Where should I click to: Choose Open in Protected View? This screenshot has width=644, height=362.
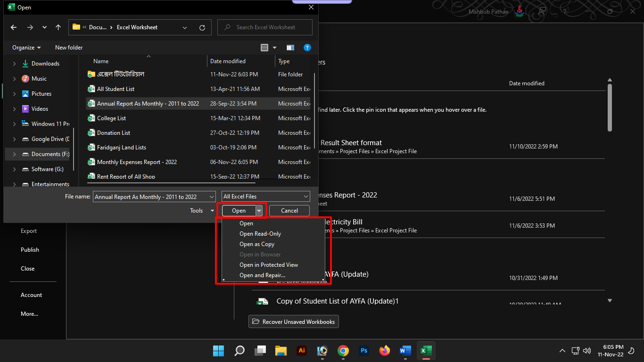point(269,265)
